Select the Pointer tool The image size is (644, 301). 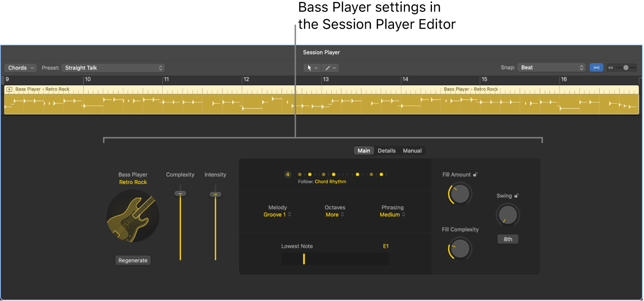coord(310,68)
